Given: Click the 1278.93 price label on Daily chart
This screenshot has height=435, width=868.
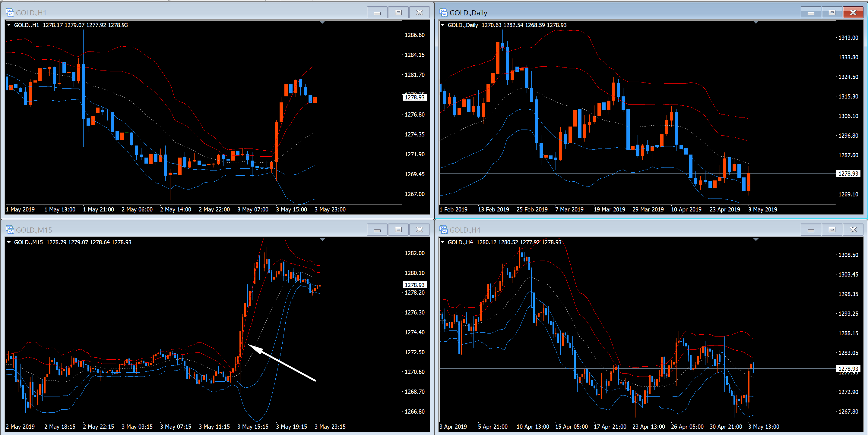Looking at the screenshot, I should click(x=848, y=174).
